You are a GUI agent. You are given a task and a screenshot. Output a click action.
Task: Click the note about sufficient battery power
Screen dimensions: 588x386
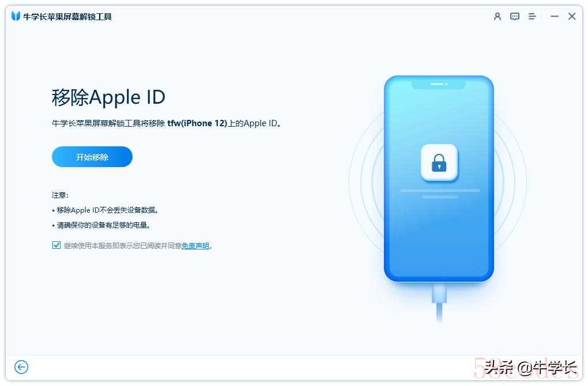[101, 225]
